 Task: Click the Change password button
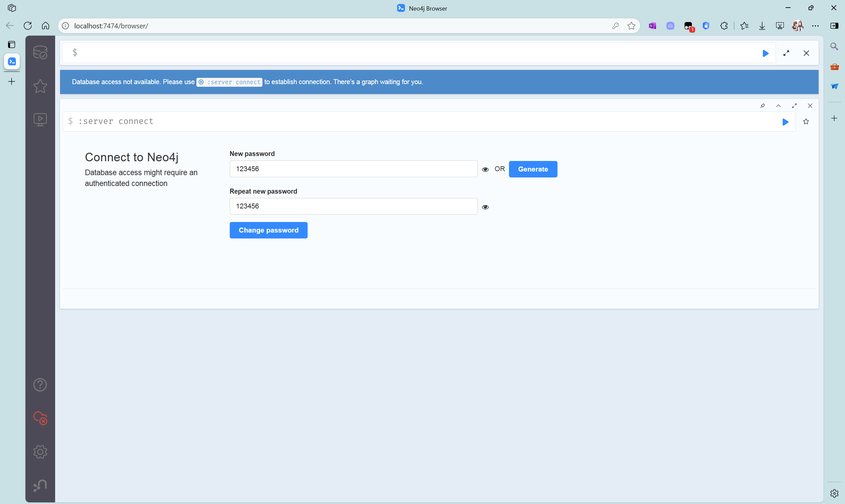268,230
